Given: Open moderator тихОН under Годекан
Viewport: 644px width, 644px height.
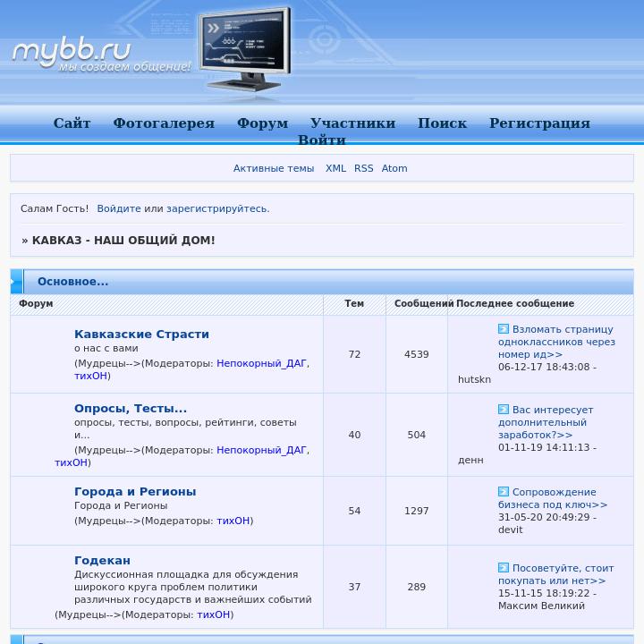Looking at the screenshot, I should (214, 614).
